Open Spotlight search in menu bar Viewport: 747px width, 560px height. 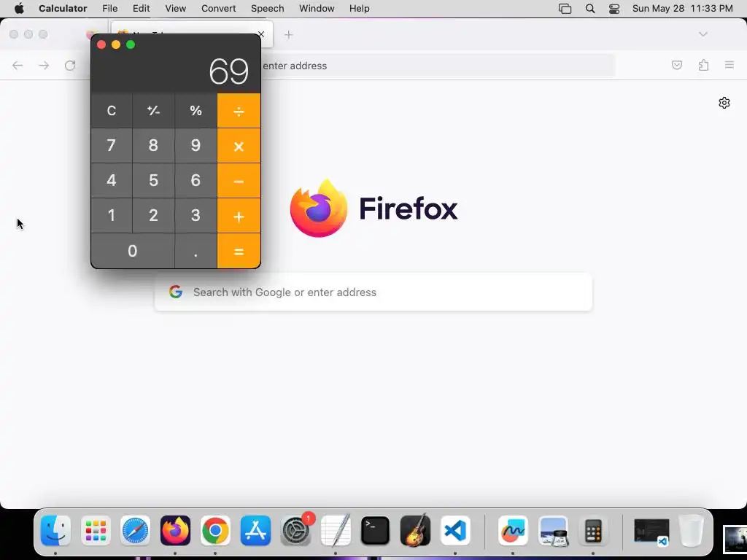(x=589, y=9)
